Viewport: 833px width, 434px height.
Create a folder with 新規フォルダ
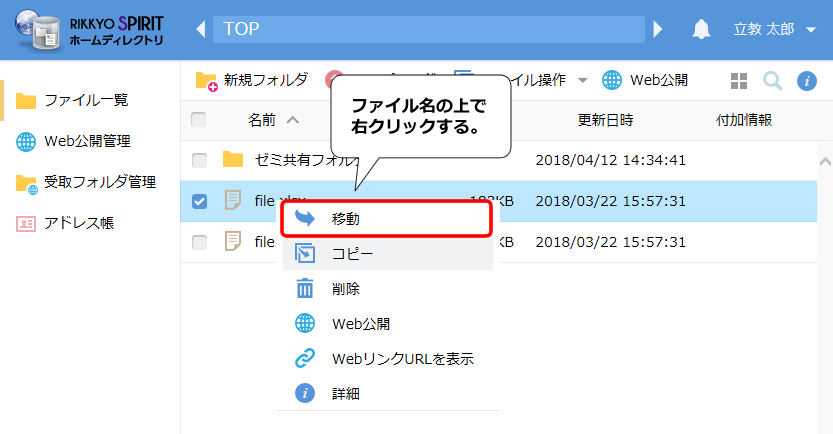tap(252, 80)
